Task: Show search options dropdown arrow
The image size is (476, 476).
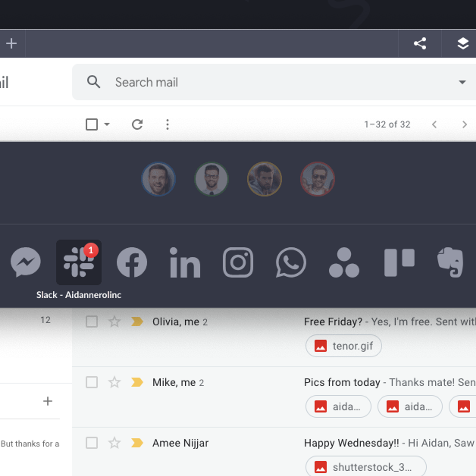Action: (462, 82)
